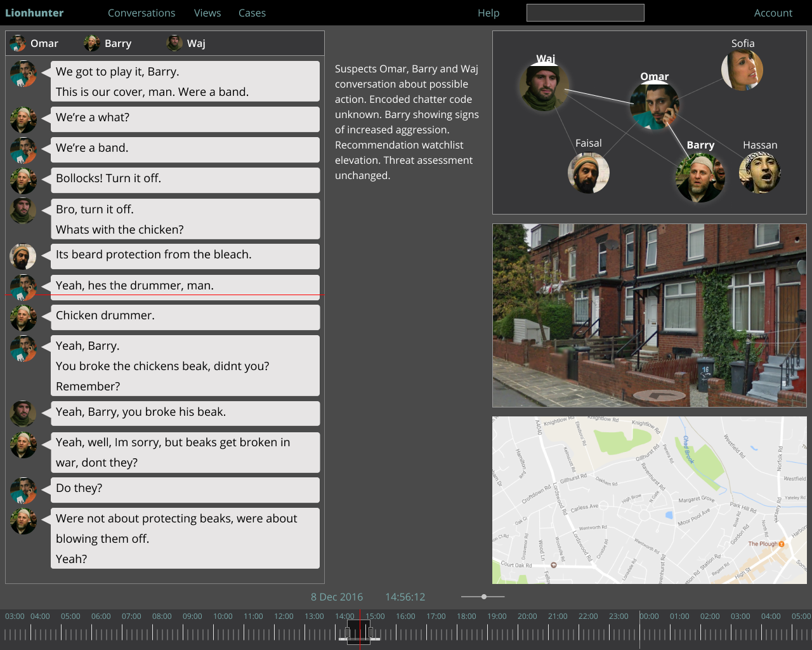Open the Views menu
Viewport: 812px width, 650px height.
207,13
